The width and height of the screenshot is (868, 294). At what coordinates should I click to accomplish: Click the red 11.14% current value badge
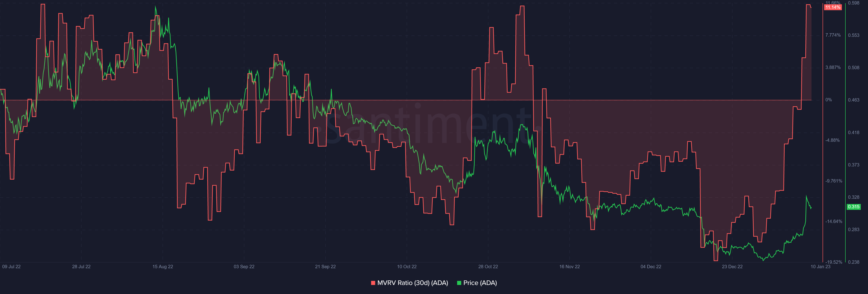tap(833, 7)
